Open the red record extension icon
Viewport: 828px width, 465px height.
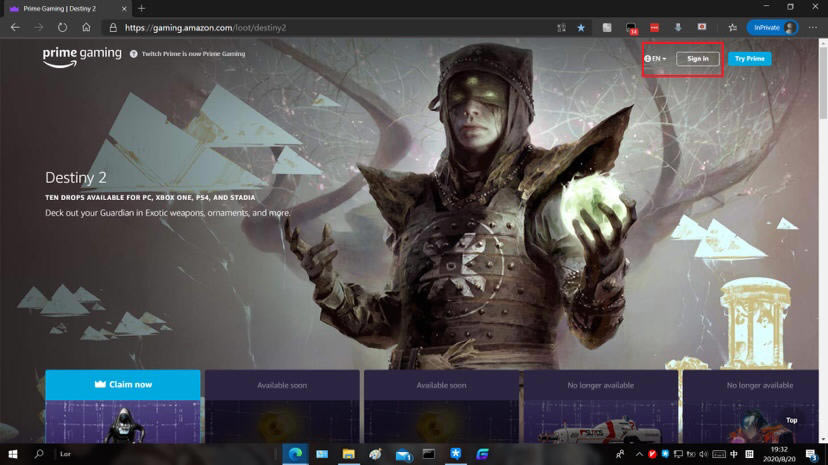pyautogui.click(x=702, y=27)
